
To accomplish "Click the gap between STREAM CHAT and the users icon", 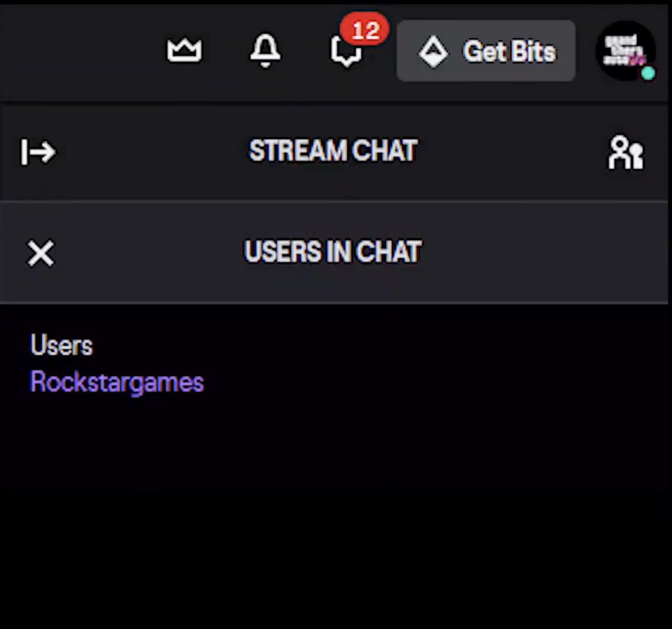I will tap(511, 152).
